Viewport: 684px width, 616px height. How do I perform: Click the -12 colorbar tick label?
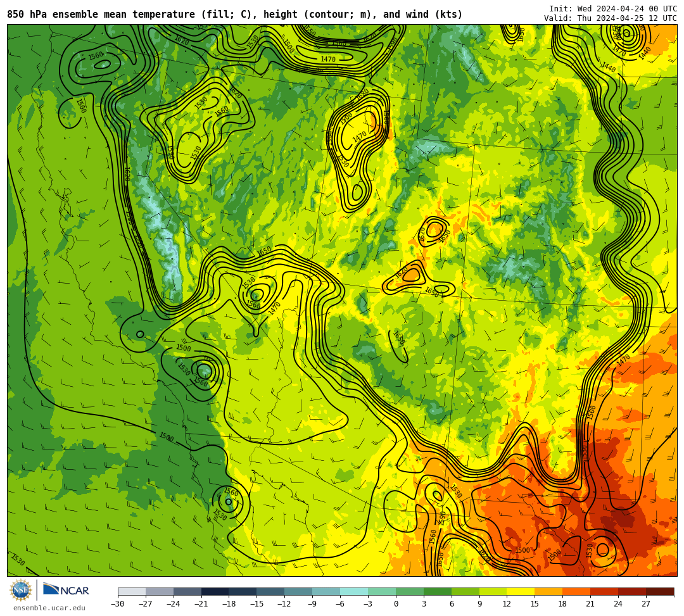[284, 604]
